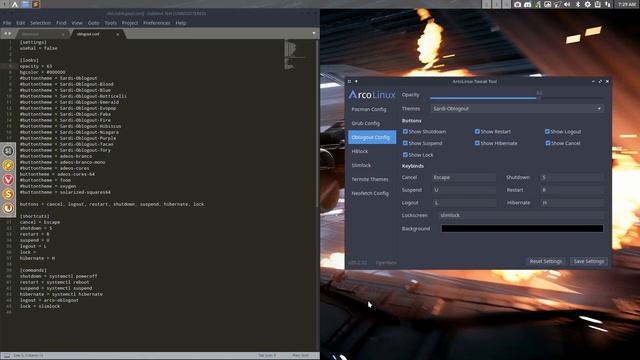
Task: Select Oblogout Config in Tweak Tool sidebar
Action: [x=372, y=137]
